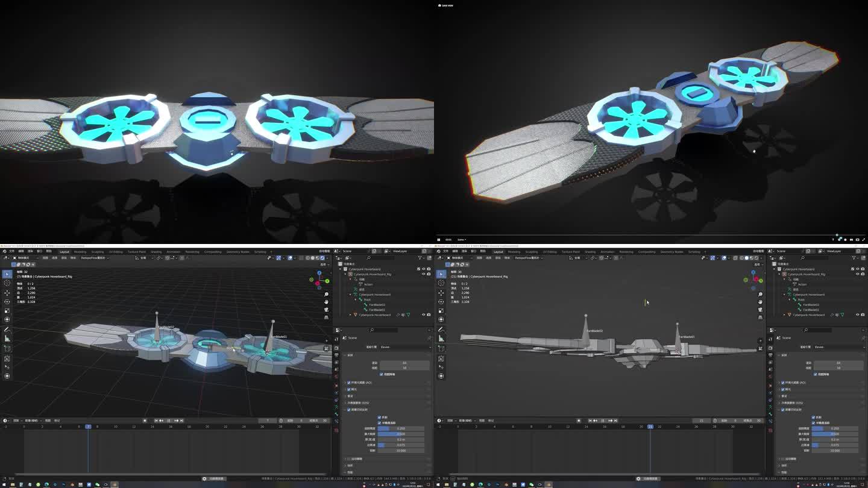Open Scene properties tab in right Blender window
868x488 pixels.
(770, 369)
